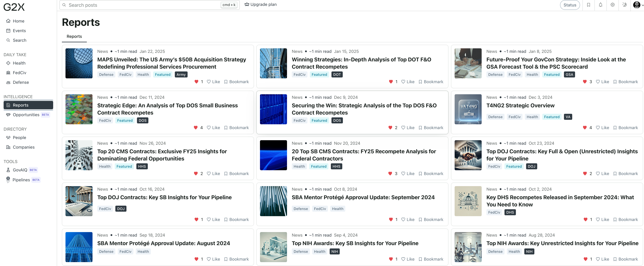Bookmark the Top 20 CMS Contracts report
This screenshot has width=644, height=266.
237,174
